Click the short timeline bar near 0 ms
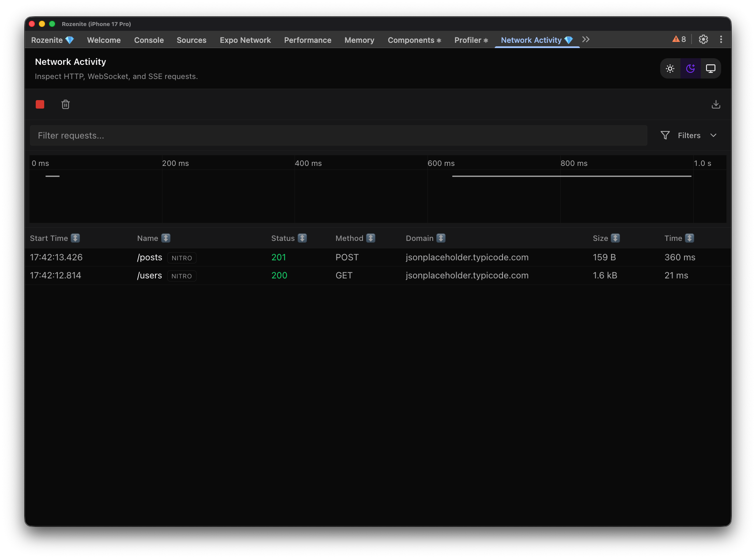This screenshot has height=559, width=756. 52,176
